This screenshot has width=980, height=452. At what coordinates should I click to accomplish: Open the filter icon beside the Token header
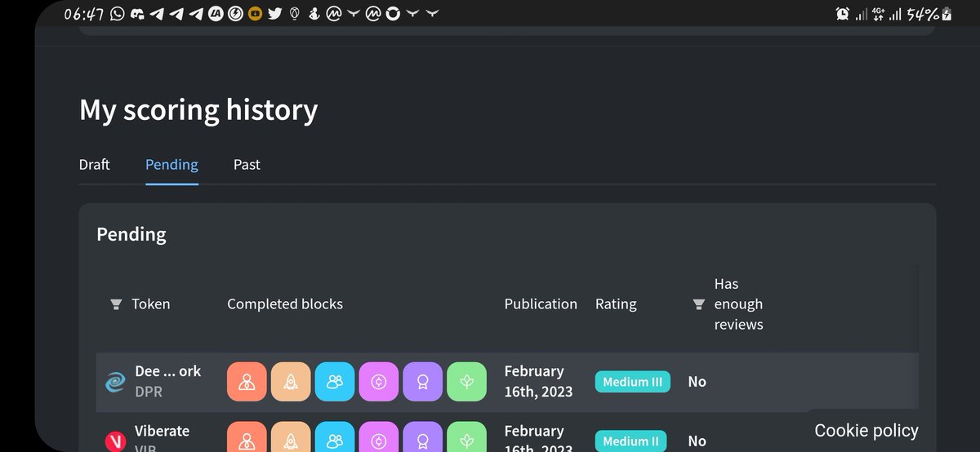click(x=116, y=304)
